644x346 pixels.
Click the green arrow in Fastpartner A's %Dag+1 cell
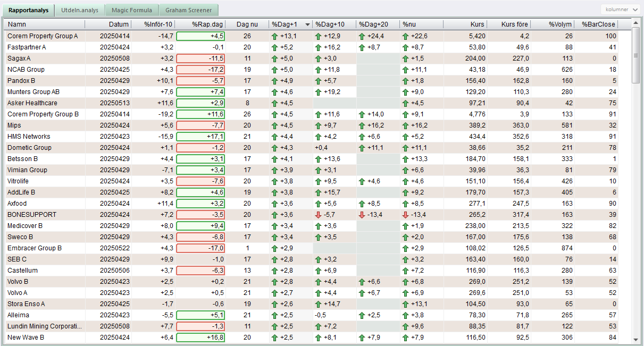275,47
